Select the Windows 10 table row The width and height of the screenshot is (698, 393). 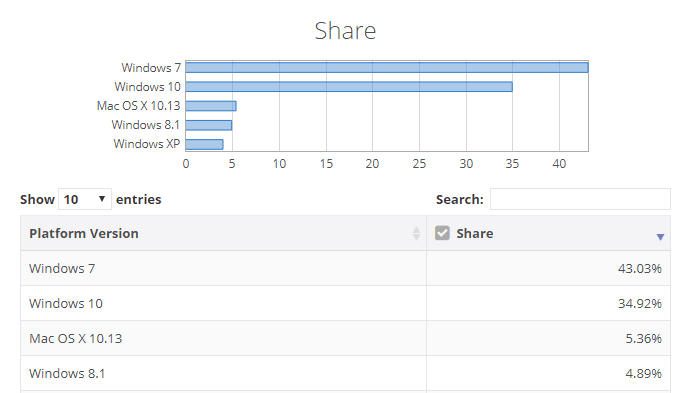coord(345,303)
